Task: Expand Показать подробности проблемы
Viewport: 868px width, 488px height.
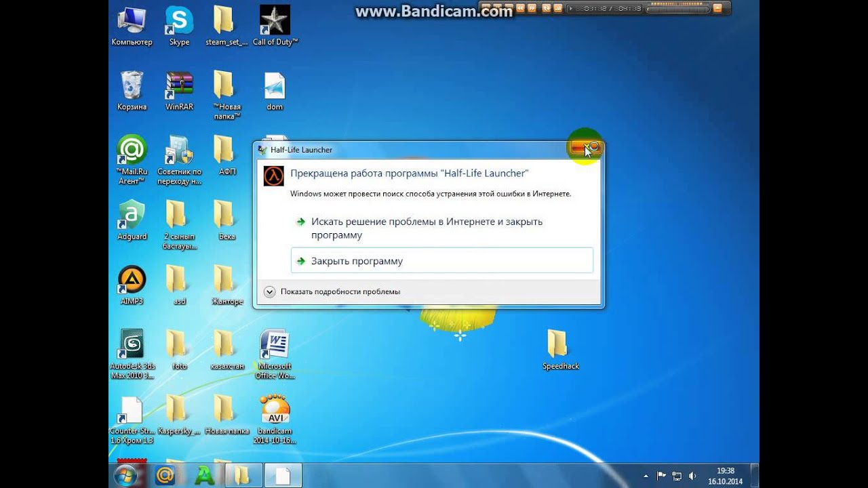Action: (332, 291)
